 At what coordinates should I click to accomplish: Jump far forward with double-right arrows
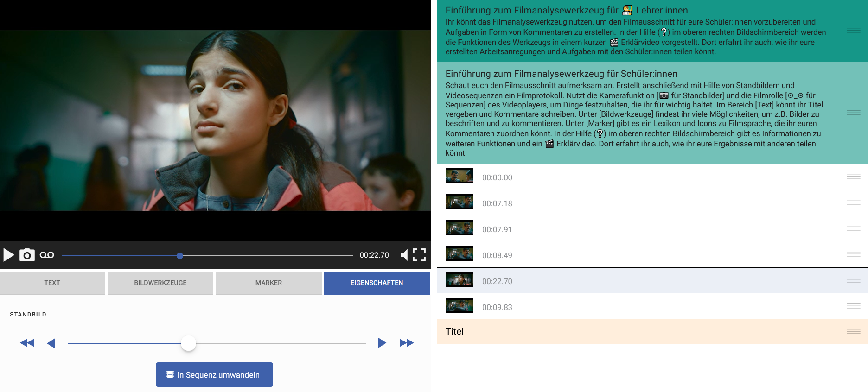click(x=406, y=343)
